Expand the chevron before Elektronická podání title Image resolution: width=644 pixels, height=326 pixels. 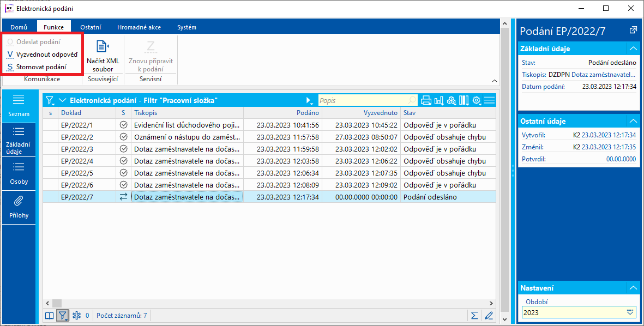pyautogui.click(x=62, y=100)
